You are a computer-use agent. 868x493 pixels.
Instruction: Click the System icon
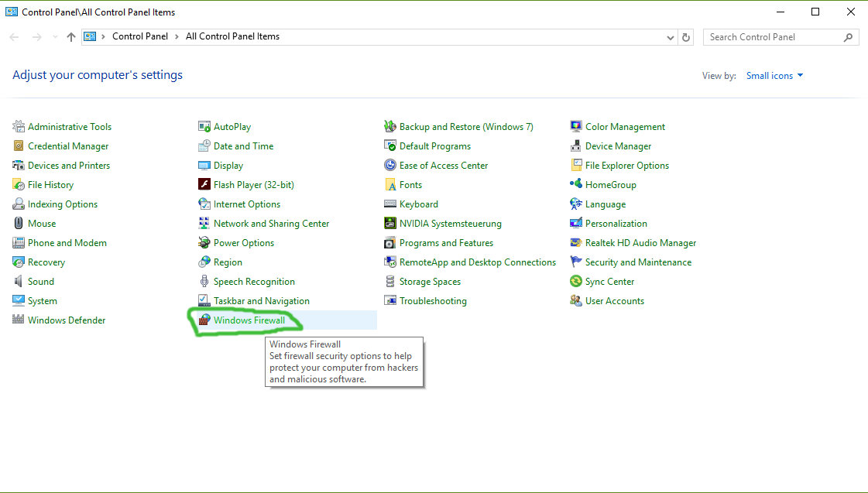[19, 301]
